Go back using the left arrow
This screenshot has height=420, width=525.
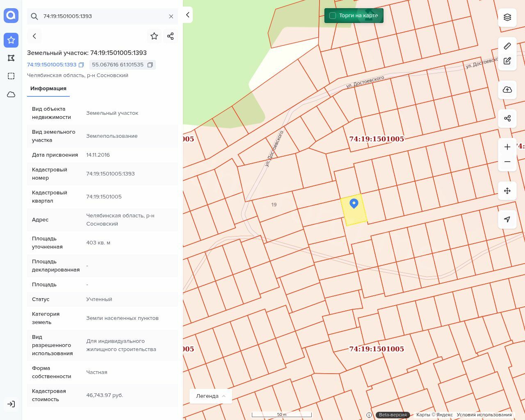(x=34, y=36)
